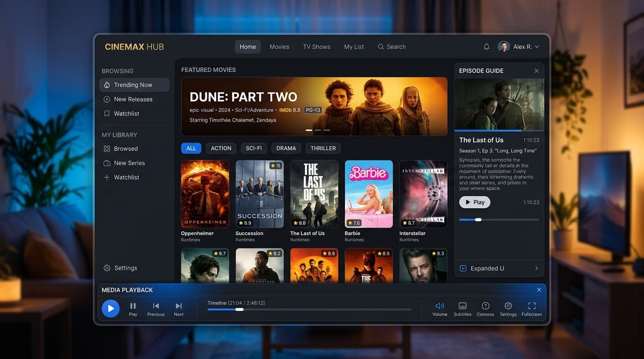This screenshot has height=359, width=644.
Task: Filter by ACTION genre
Action: tap(221, 148)
